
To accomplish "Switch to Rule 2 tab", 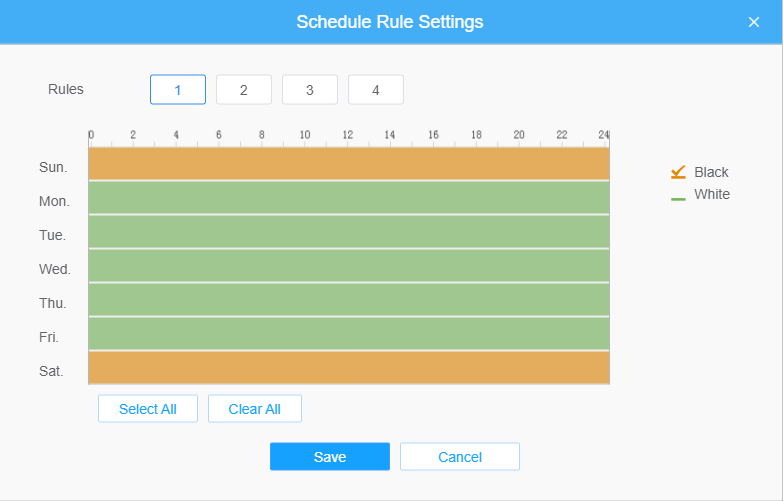I will (244, 90).
